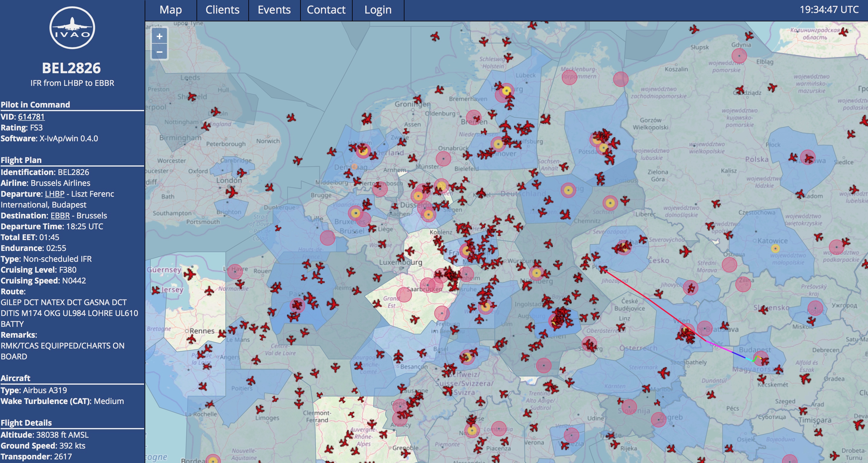The image size is (868, 463).
Task: Open the Contact menu item
Action: coord(326,10)
